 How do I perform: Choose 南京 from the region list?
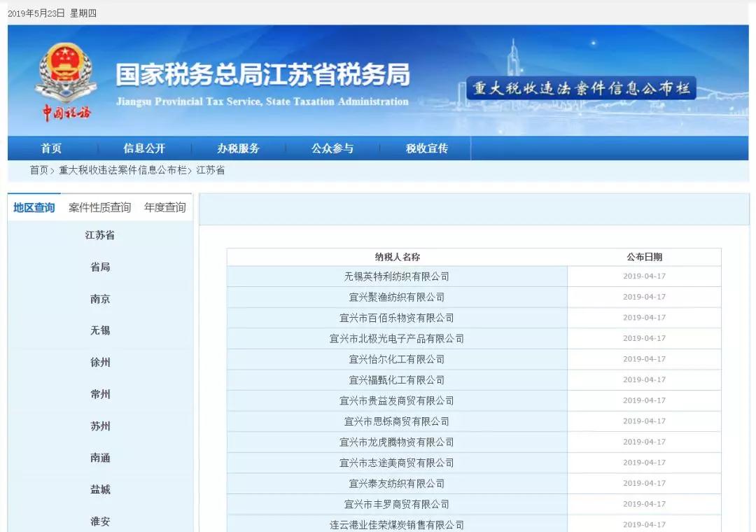[100, 299]
